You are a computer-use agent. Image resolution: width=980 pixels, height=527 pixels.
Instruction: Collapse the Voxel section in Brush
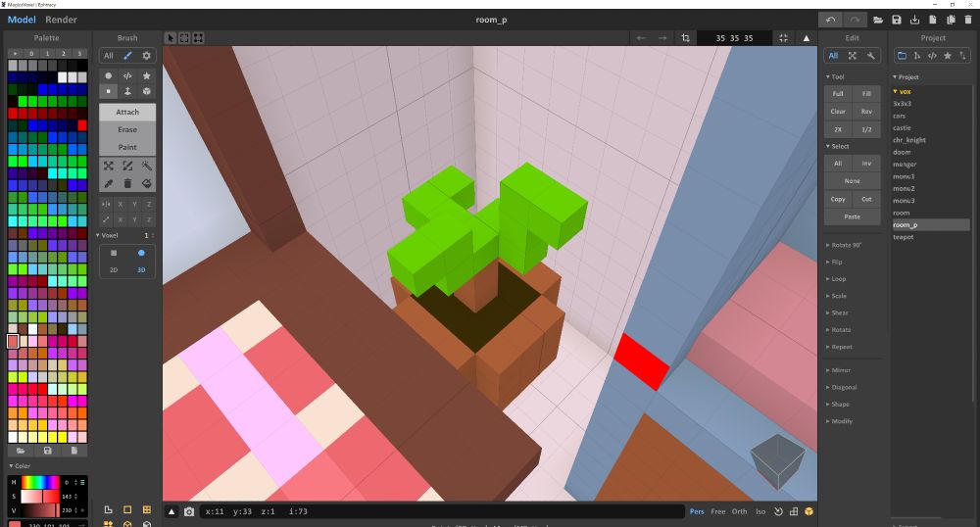tap(107, 235)
